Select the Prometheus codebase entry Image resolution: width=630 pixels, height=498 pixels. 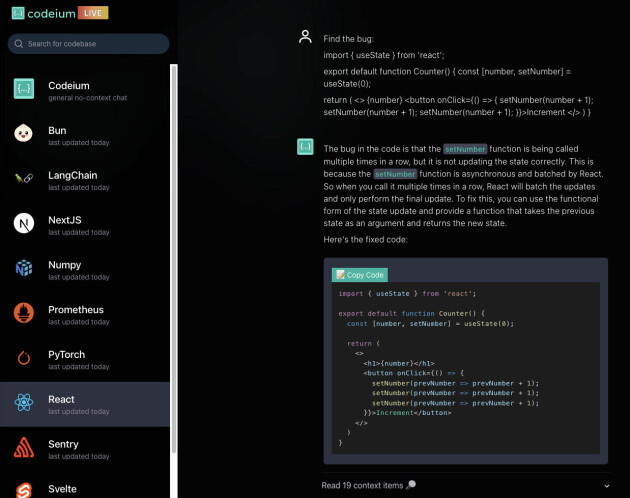click(x=85, y=315)
